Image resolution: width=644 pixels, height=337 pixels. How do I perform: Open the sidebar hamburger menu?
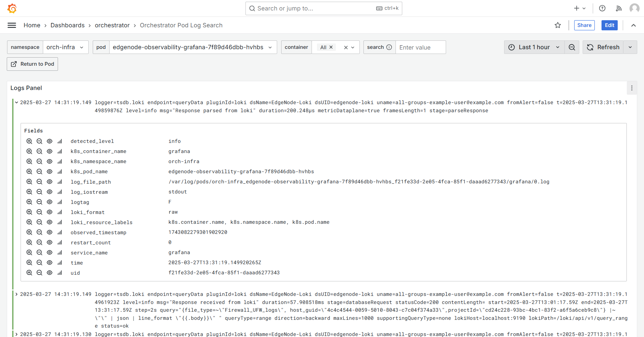click(x=12, y=25)
